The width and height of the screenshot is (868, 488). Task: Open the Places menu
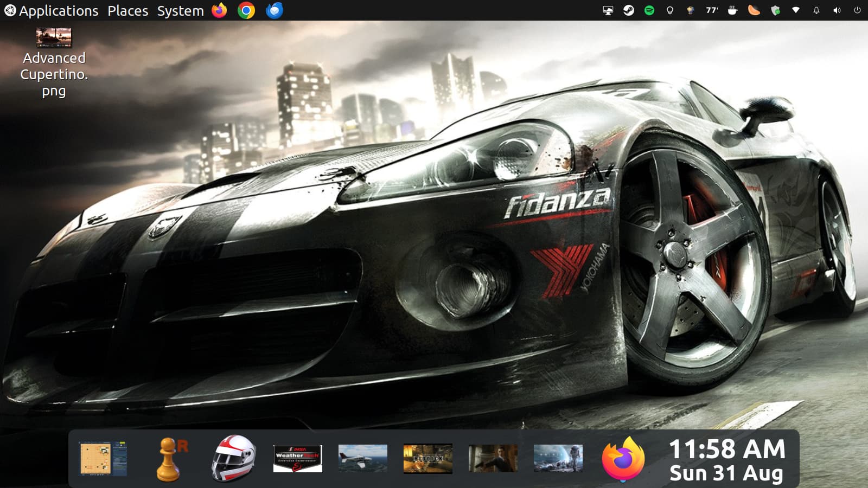coord(127,11)
